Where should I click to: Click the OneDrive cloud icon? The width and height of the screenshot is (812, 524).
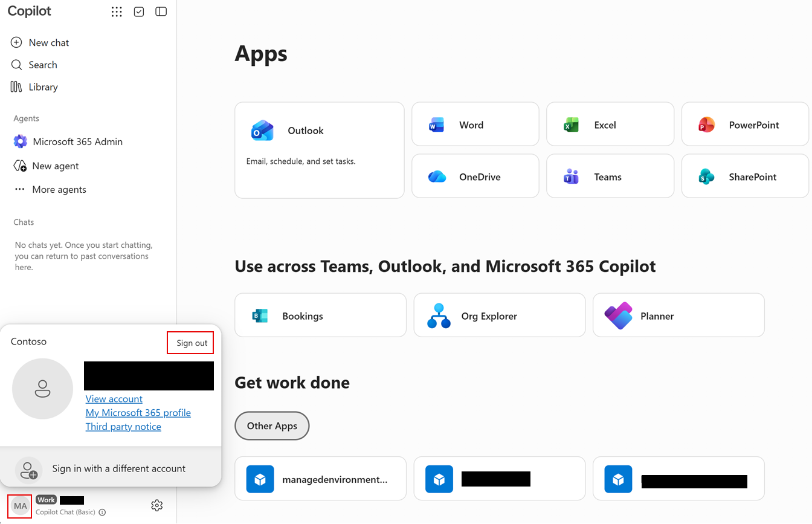[x=437, y=176]
